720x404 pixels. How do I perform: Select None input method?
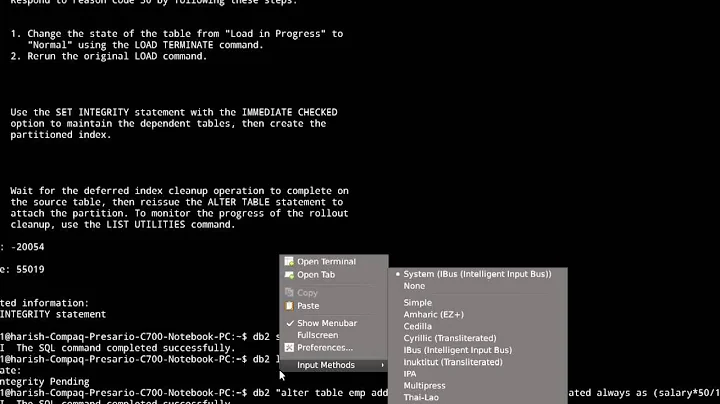pos(478,286)
